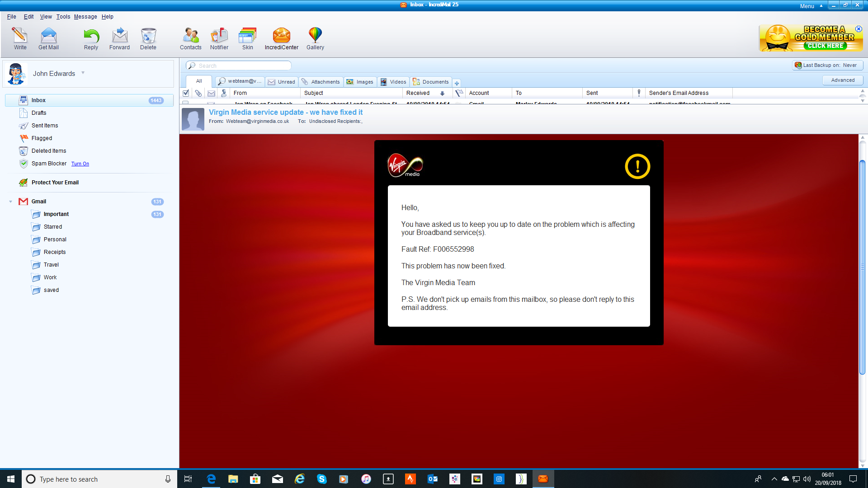Reply to the Virgin Media email

[x=91, y=38]
